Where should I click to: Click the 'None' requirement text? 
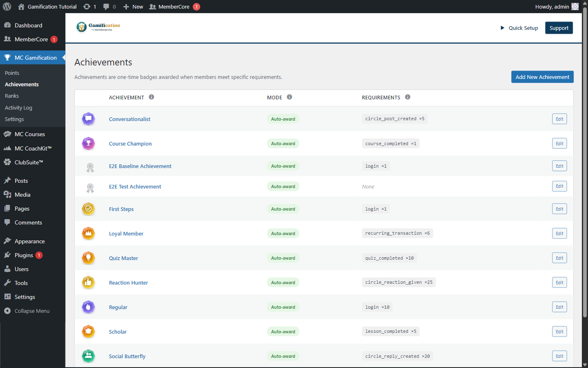click(368, 186)
